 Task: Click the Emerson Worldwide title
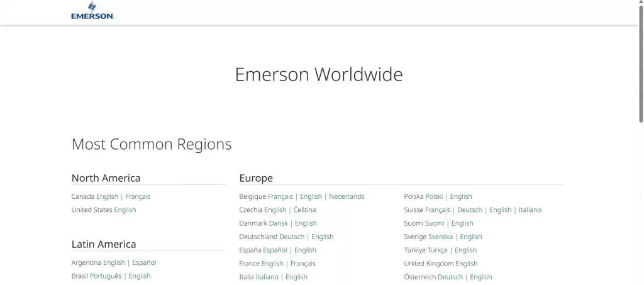point(319,74)
